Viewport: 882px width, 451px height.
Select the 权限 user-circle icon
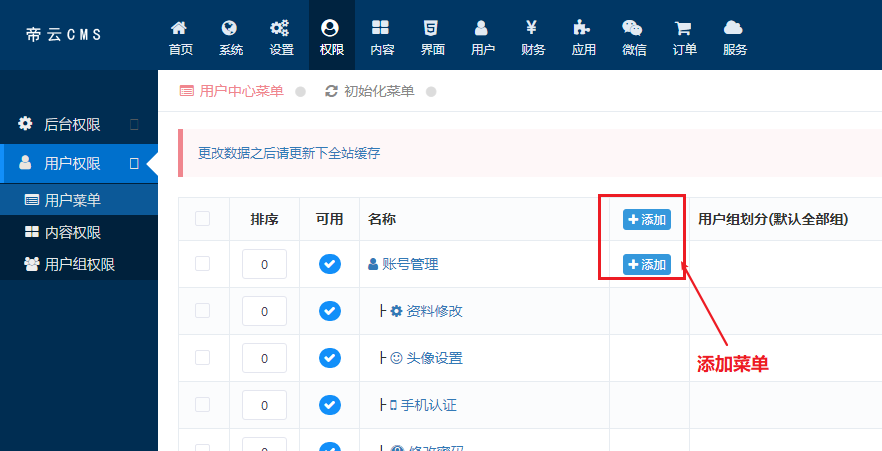pyautogui.click(x=331, y=28)
